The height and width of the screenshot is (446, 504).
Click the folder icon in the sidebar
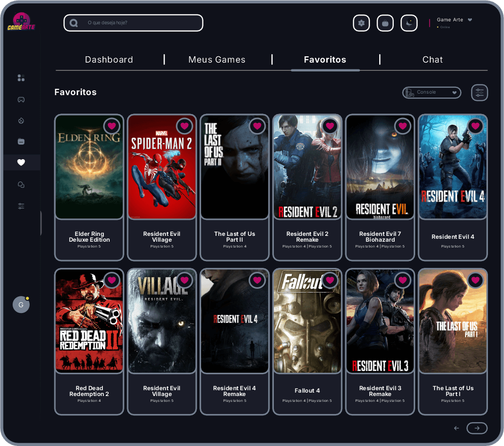pos(21,142)
